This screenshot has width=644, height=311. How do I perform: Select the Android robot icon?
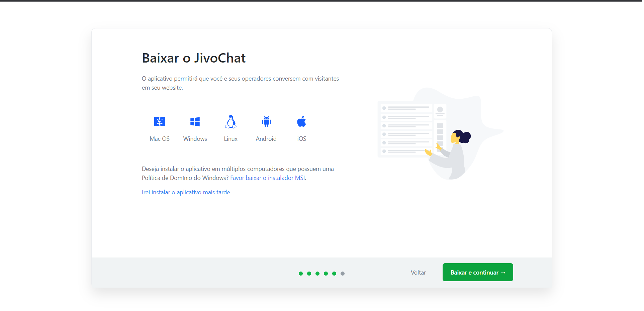coord(266,121)
